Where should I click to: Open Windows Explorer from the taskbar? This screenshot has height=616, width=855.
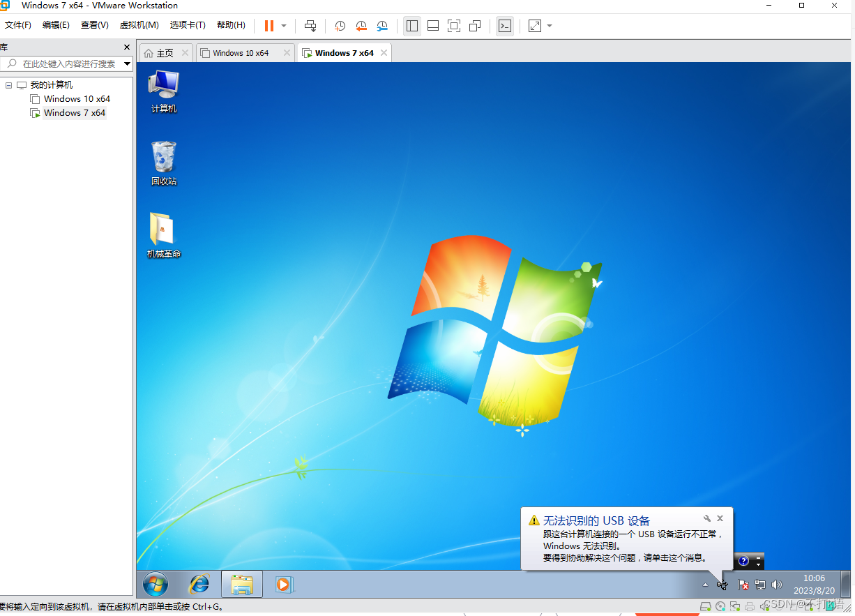[242, 584]
